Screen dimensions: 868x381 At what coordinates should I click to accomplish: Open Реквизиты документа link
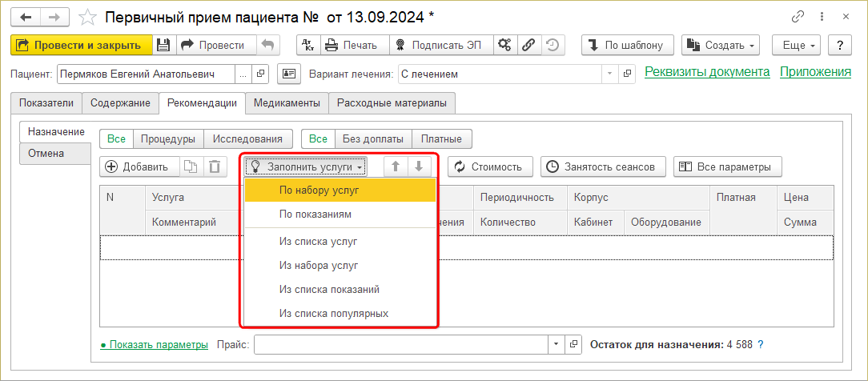(707, 72)
